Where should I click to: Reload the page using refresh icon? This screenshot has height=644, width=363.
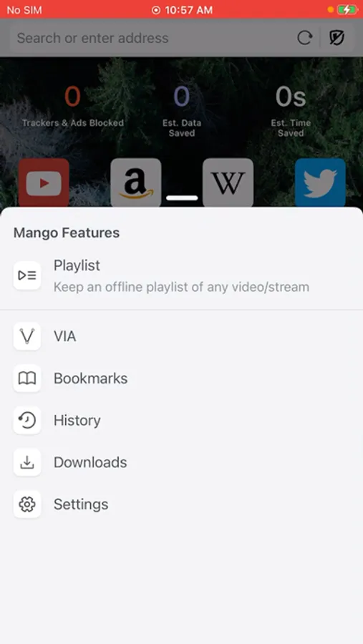[304, 38]
